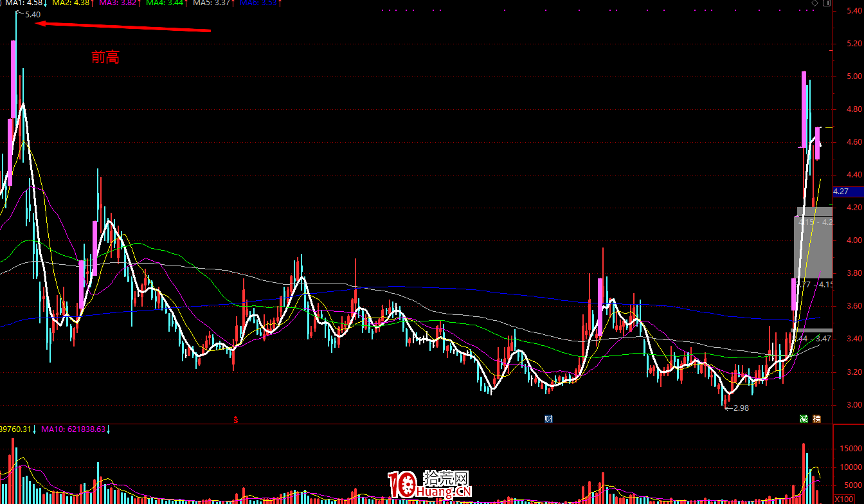Viewport: 864px width, 504px height.
Task: Click the diamond icon at chart top-right
Action: (x=815, y=4)
